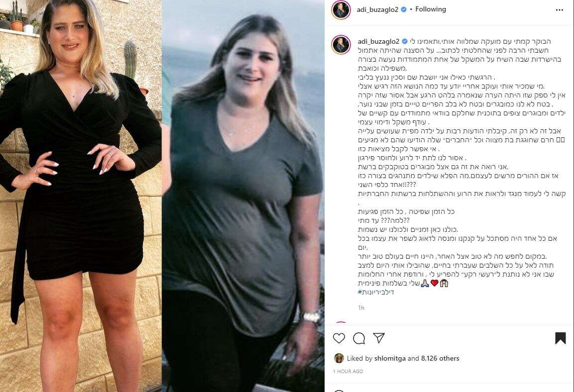
Task: Click adi_buzaglo2 profile picture in header
Action: (341, 10)
